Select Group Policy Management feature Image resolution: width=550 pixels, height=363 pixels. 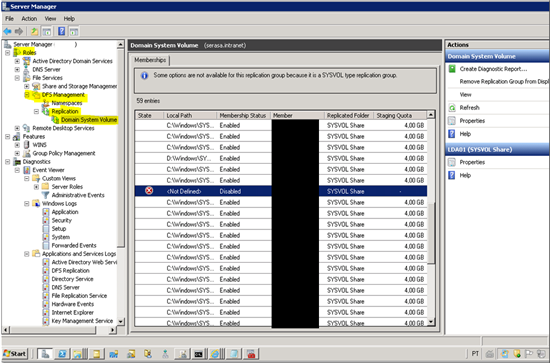(x=64, y=153)
